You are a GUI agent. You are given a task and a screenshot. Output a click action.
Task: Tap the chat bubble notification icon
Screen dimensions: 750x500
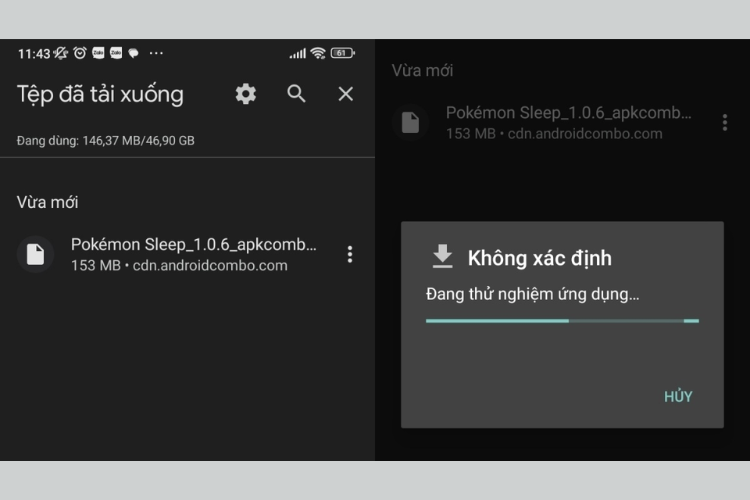pyautogui.click(x=133, y=53)
